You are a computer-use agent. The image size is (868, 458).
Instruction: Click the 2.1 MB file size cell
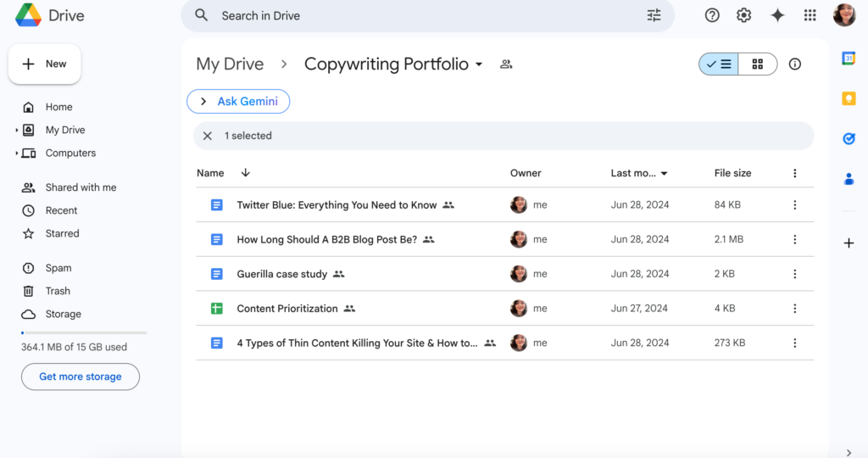(728, 239)
